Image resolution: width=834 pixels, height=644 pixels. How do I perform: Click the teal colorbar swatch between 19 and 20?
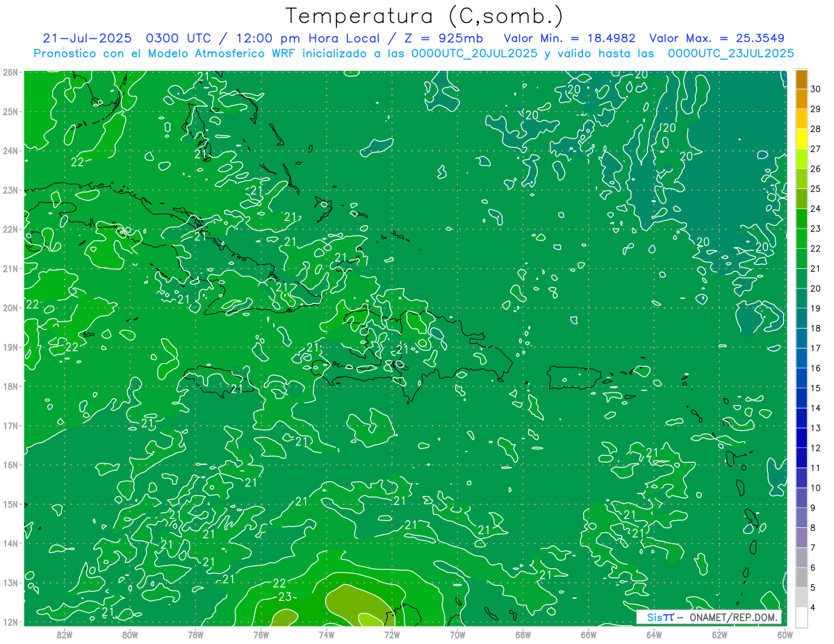[802, 299]
